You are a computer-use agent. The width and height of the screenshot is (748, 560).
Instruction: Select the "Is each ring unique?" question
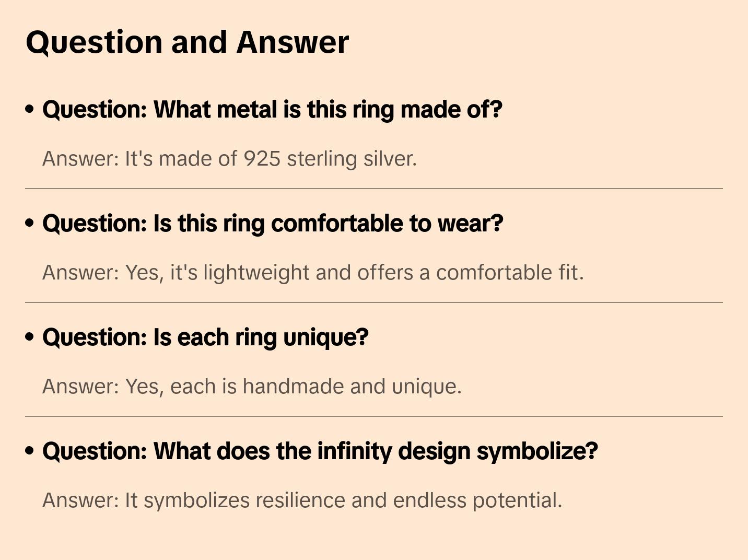205,337
